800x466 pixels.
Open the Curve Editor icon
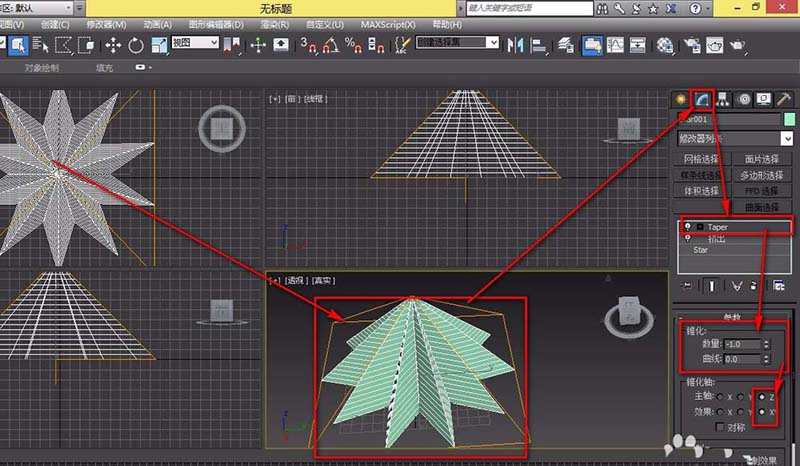[615, 45]
